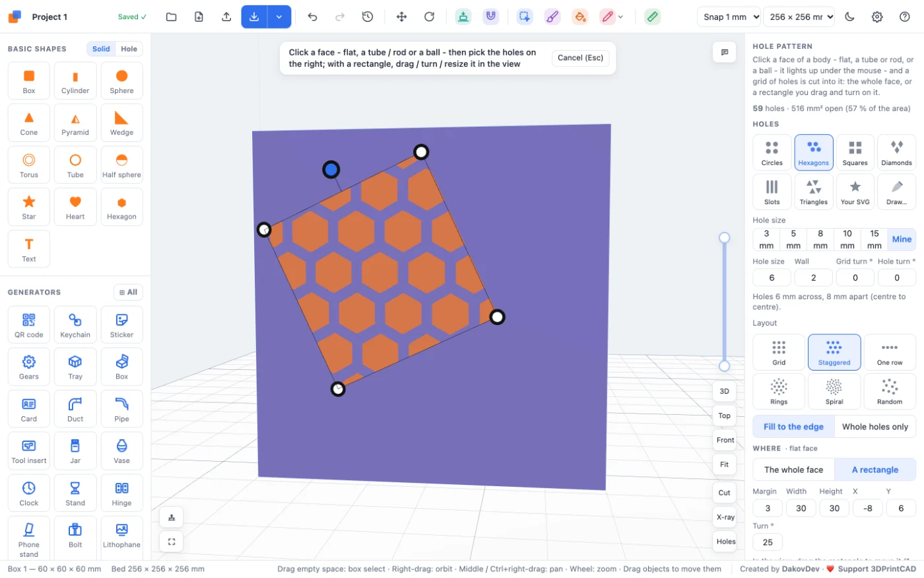
Task: Pick the Spiral layout
Action: 834,391
